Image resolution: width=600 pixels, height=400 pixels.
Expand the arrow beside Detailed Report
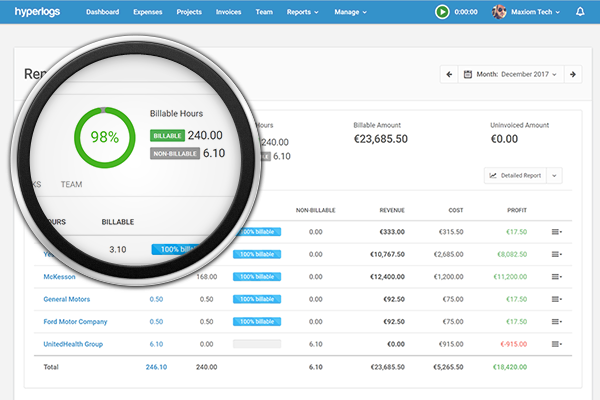point(554,176)
